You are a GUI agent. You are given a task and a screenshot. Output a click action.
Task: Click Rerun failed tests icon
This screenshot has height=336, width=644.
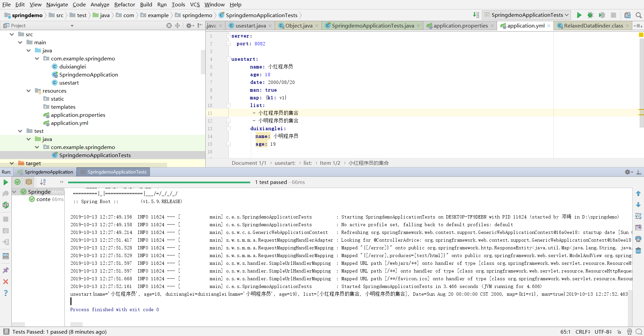pyautogui.click(x=6, y=194)
